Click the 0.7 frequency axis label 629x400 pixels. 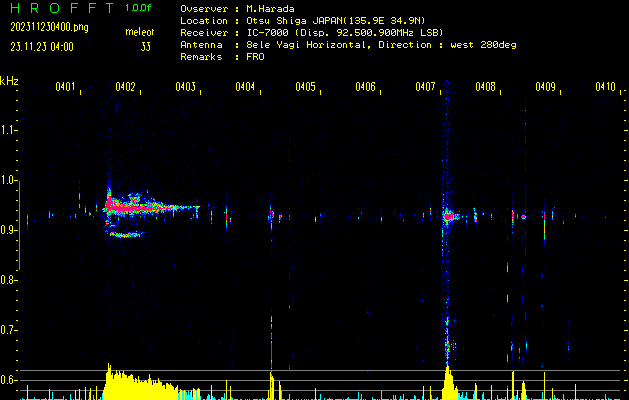(9, 330)
